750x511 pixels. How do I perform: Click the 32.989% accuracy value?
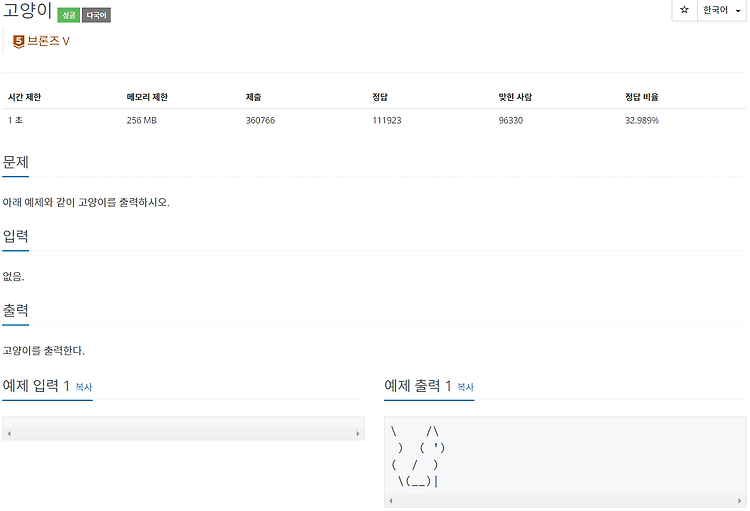click(x=642, y=120)
